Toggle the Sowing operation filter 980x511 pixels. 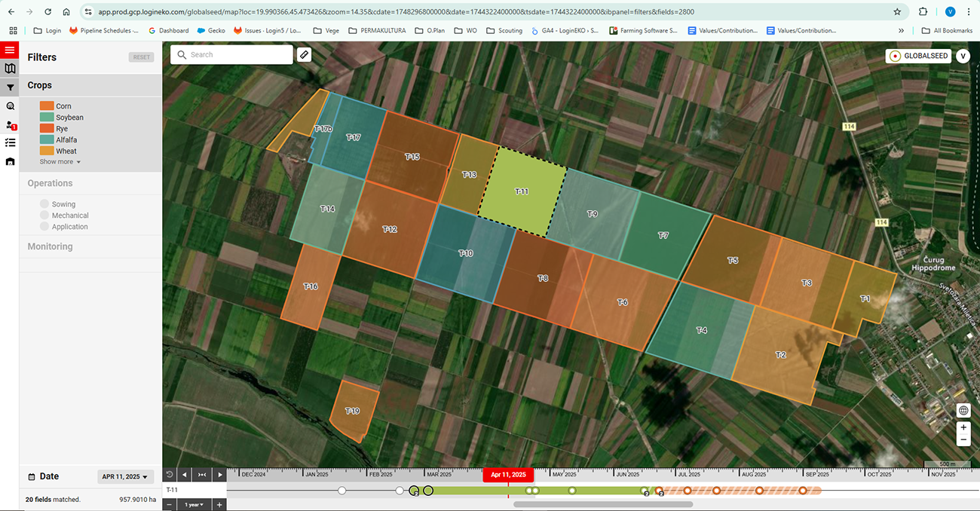pyautogui.click(x=44, y=204)
